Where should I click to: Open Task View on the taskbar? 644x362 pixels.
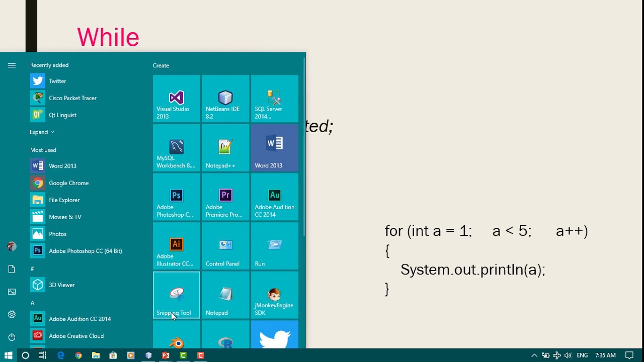click(x=42, y=355)
